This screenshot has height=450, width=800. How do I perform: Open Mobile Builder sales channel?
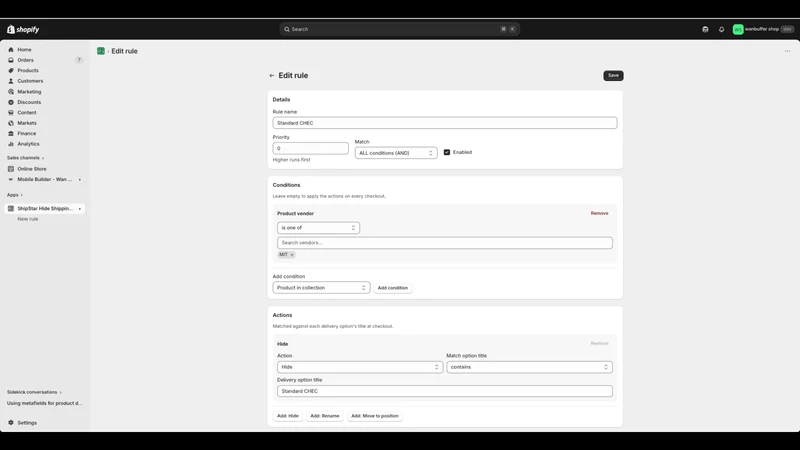(x=44, y=180)
